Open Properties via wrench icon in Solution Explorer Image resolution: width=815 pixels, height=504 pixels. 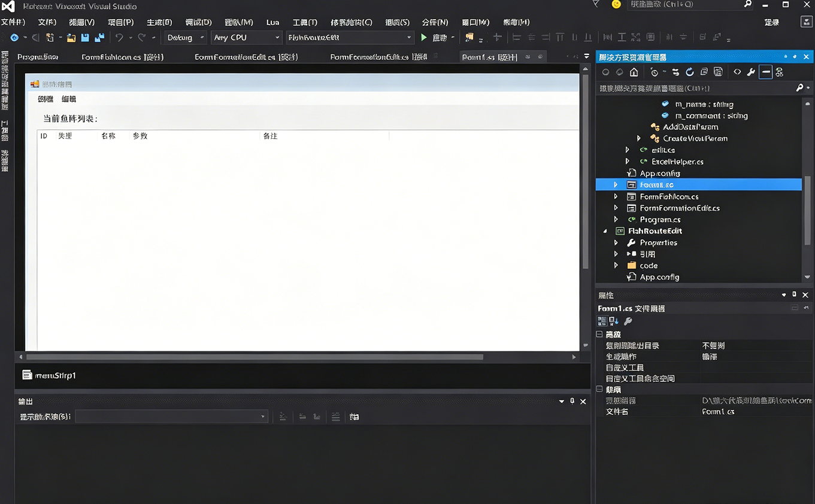[751, 72]
